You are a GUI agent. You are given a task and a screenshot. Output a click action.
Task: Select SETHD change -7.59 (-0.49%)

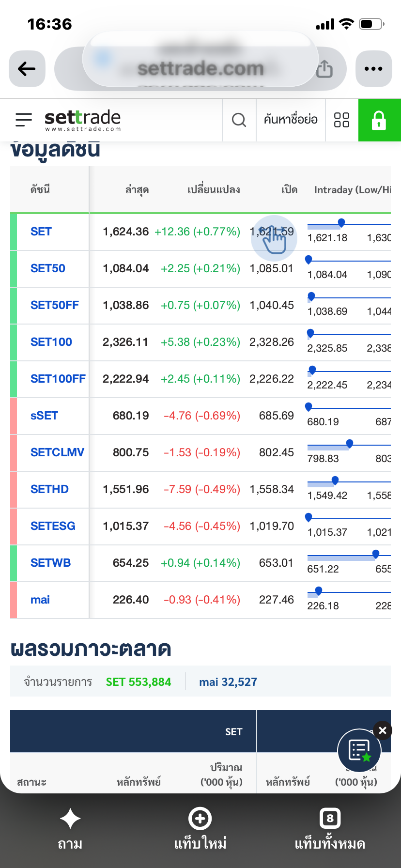click(202, 489)
